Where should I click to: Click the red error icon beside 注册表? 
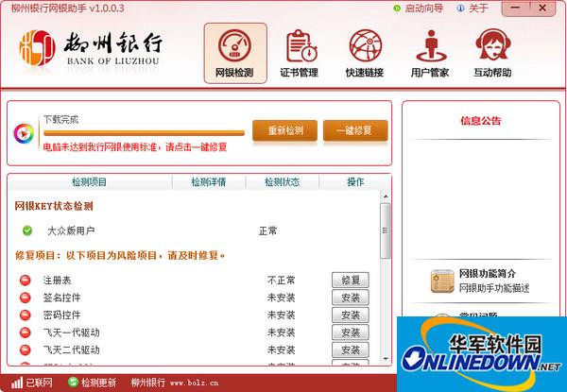[x=25, y=280]
